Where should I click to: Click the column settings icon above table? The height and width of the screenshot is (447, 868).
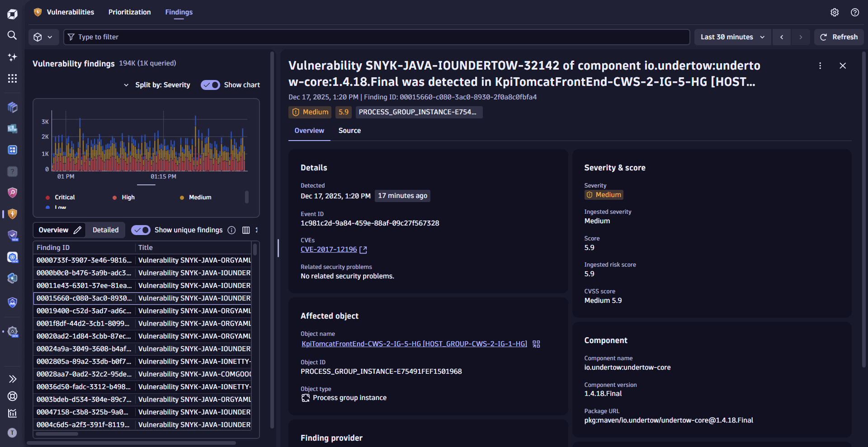[246, 230]
